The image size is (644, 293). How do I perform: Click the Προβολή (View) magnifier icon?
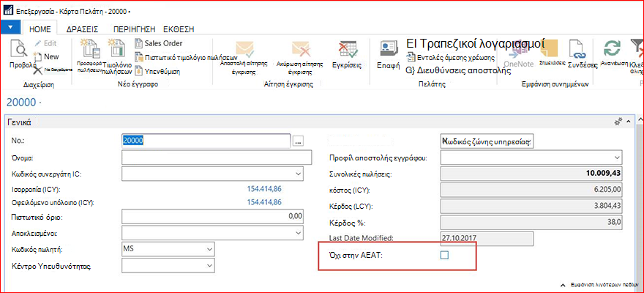click(18, 50)
